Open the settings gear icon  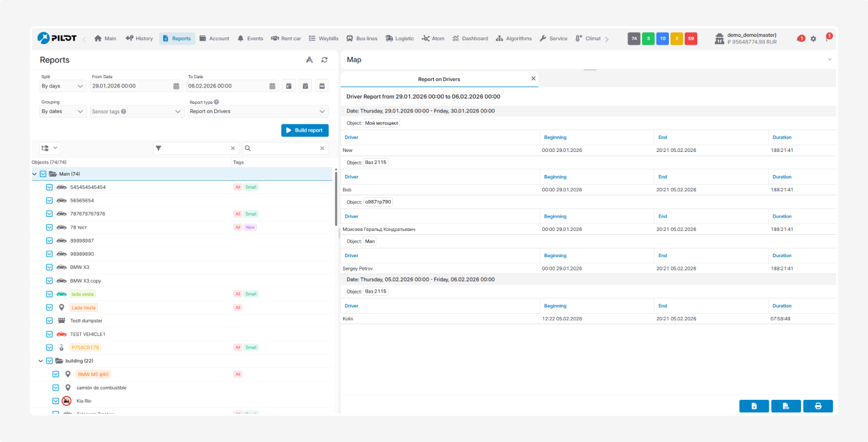point(813,39)
